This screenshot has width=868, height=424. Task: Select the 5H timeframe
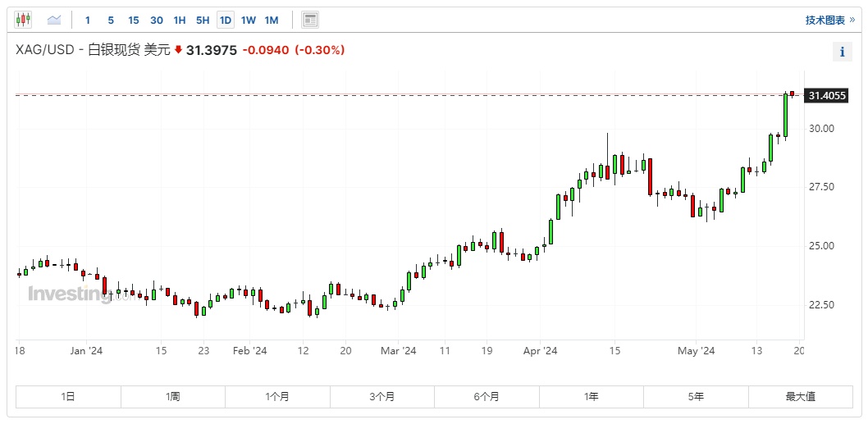pos(203,20)
